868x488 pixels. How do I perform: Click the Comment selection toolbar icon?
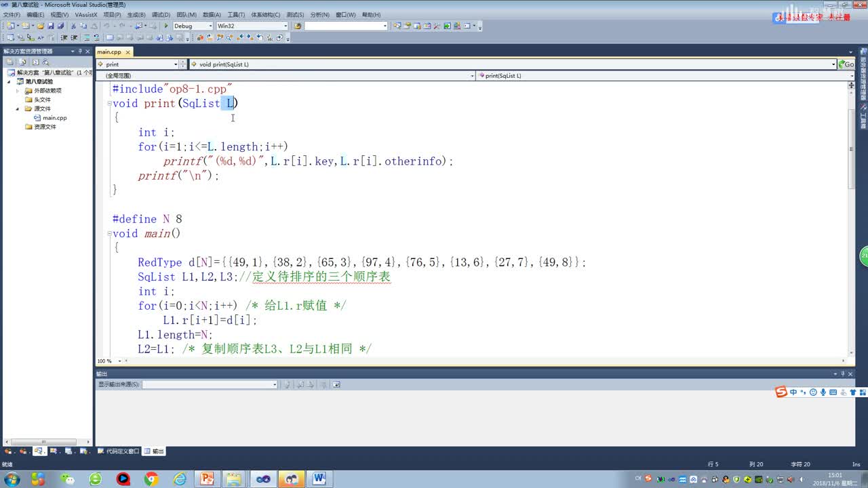[86, 37]
